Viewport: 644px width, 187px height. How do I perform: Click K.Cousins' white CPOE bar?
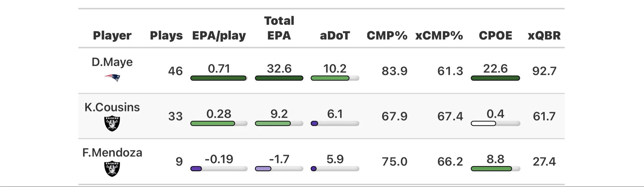483,123
